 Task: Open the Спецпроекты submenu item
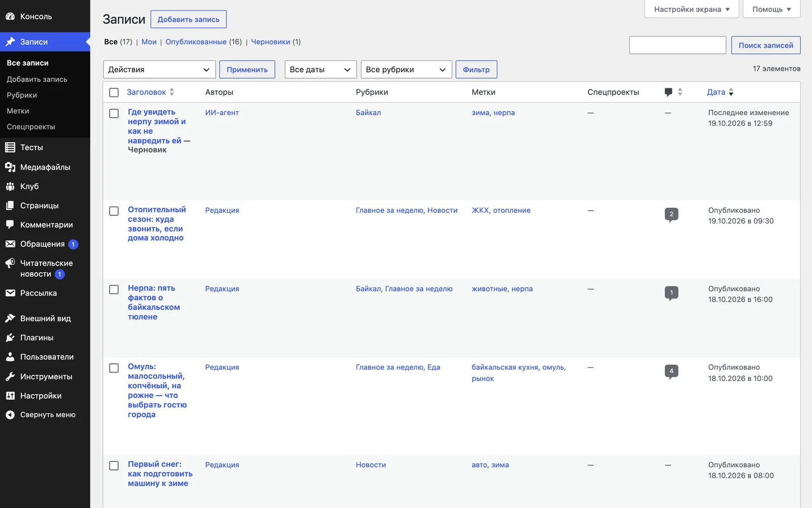point(31,126)
